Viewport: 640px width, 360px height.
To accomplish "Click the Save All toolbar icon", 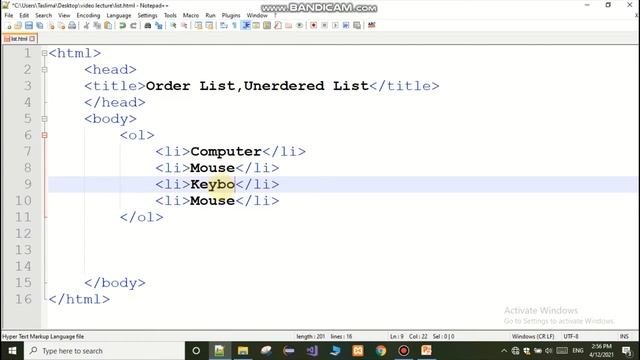I will [40, 25].
